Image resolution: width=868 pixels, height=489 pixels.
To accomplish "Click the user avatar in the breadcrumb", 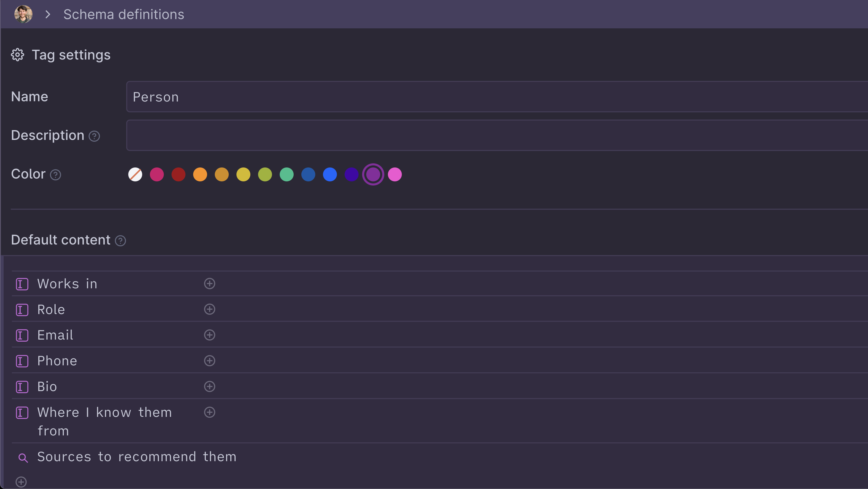I will [23, 14].
